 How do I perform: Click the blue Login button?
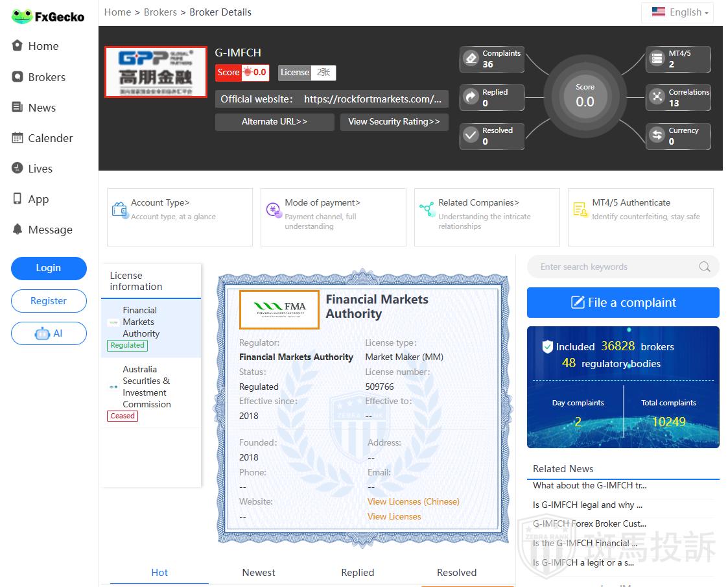pos(49,268)
